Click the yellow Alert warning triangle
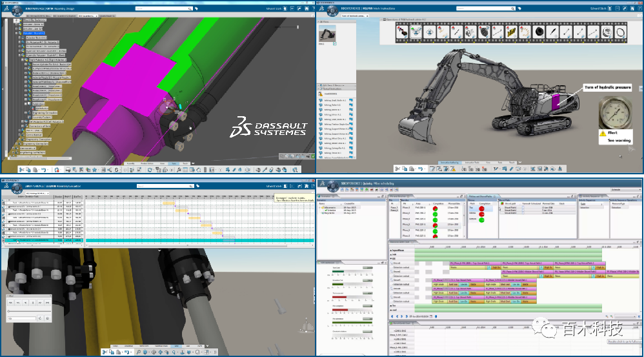The width and height of the screenshot is (644, 357). [602, 132]
